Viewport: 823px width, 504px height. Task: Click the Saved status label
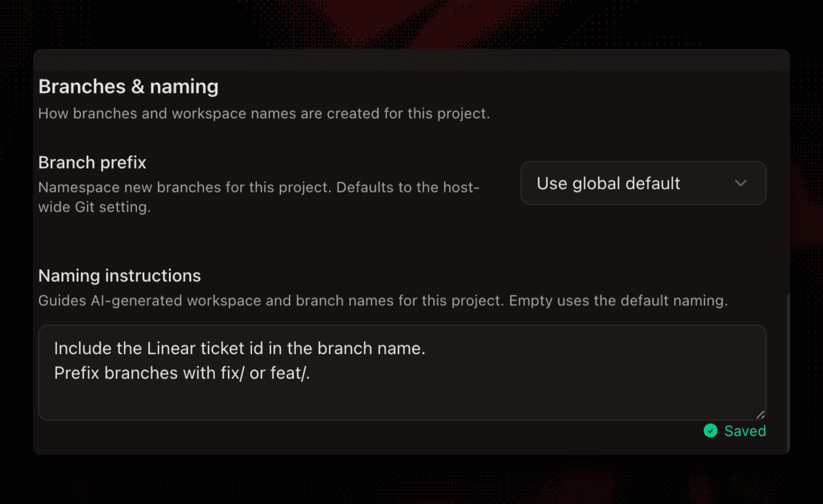coord(745,431)
